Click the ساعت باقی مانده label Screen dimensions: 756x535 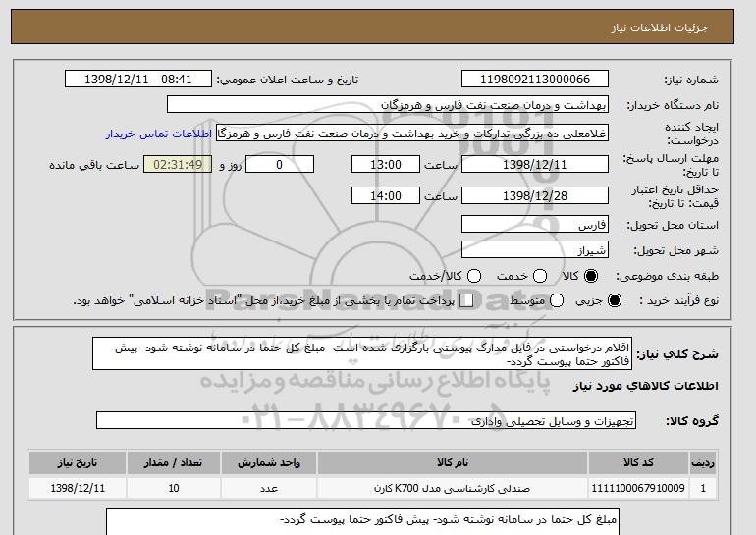(94, 165)
